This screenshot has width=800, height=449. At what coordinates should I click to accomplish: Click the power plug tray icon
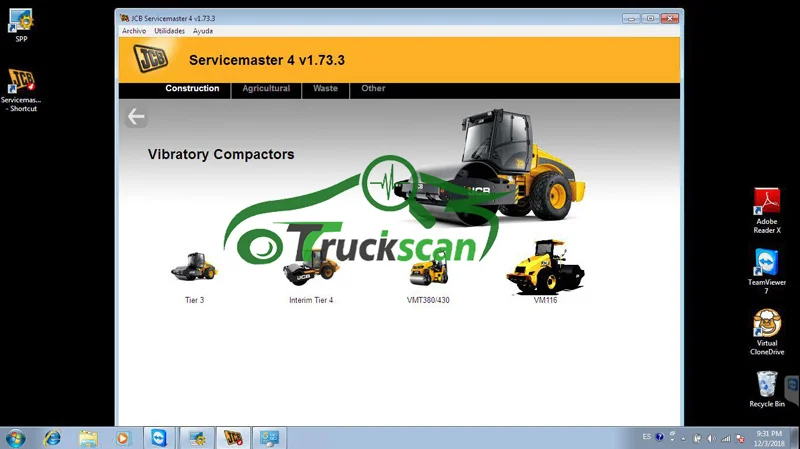click(x=697, y=438)
